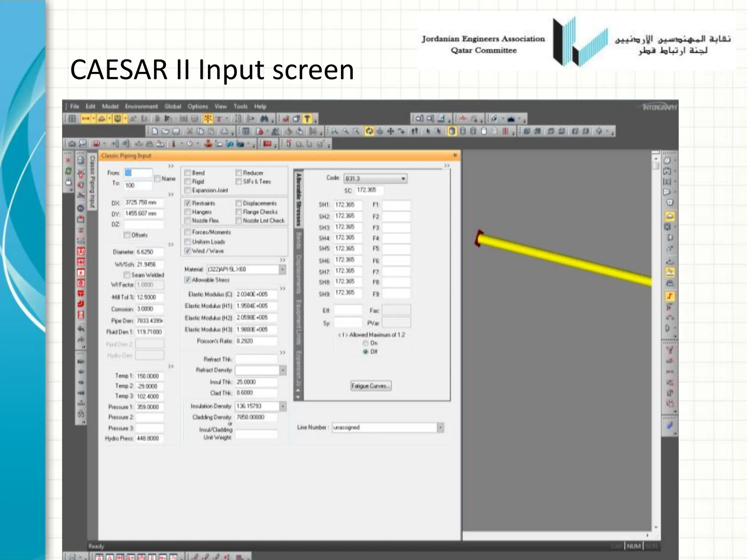Expand arrows above the Material field
Viewport: 747px width, 560px height.
(283, 260)
